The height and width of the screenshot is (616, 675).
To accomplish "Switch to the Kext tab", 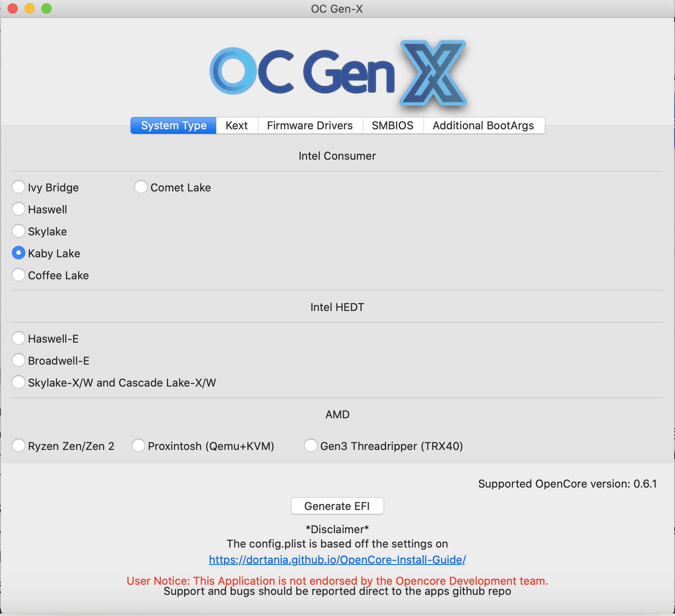I will [x=237, y=125].
